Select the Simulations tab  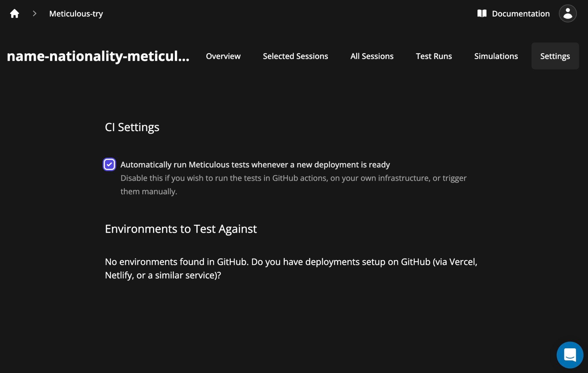click(x=496, y=56)
